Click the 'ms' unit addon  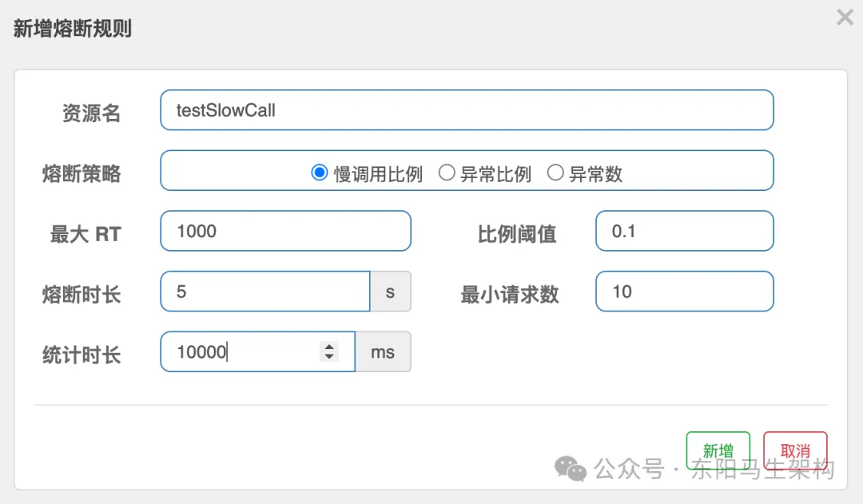click(383, 352)
